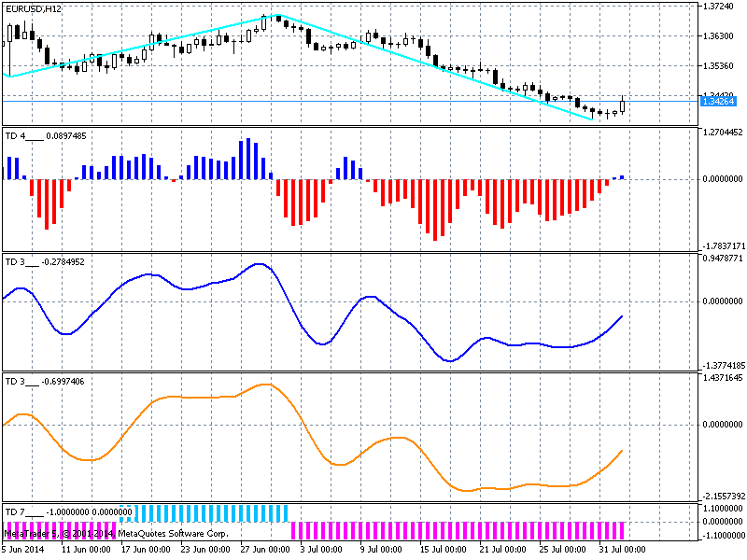Screen dimensions: 747x560
Task: Select the TD 7 indicator label -1.0000000 0.0000000
Action: pyautogui.click(x=68, y=511)
